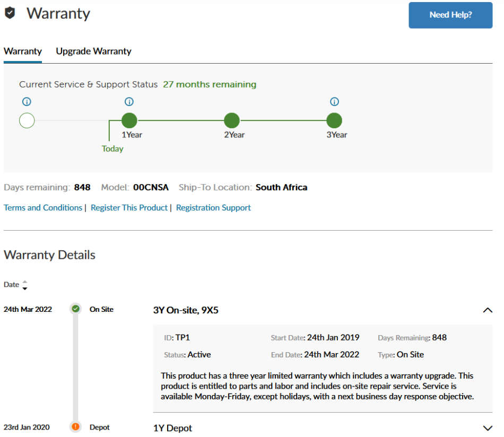Image resolution: width=504 pixels, height=437 pixels.
Task: Select the Warranty tab
Action: (x=22, y=51)
